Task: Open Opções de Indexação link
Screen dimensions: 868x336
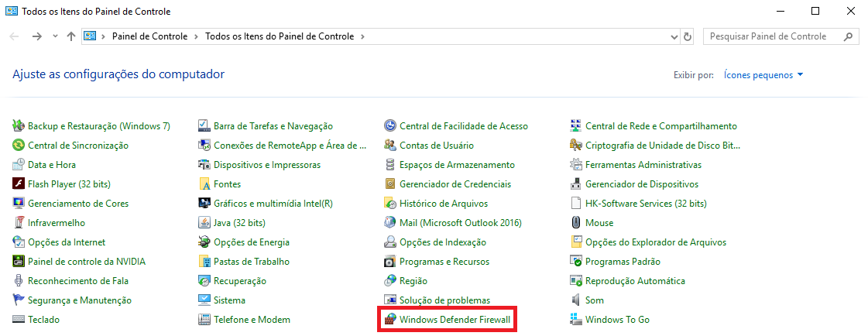Action: pyautogui.click(x=443, y=242)
